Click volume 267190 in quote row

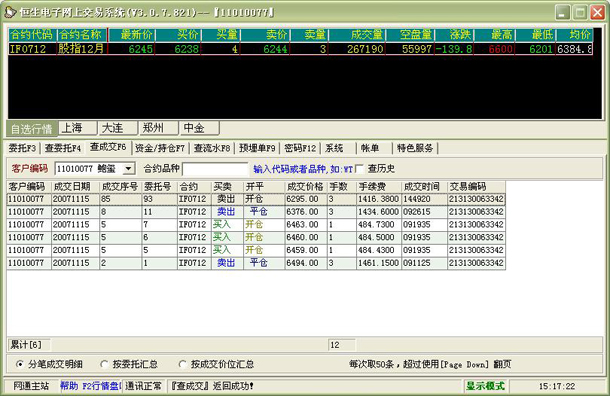[365, 49]
